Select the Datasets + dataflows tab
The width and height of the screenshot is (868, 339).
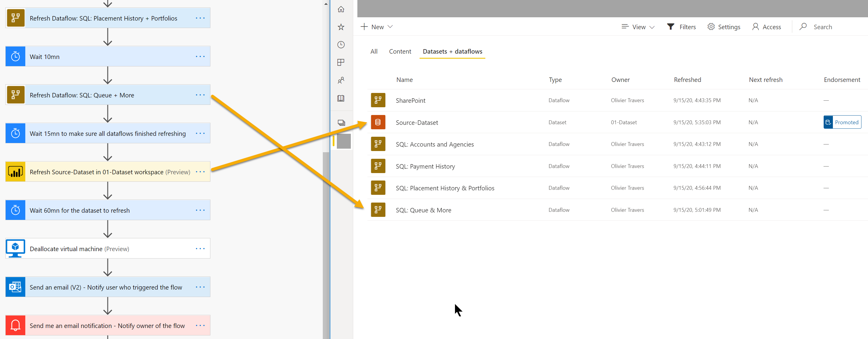452,51
